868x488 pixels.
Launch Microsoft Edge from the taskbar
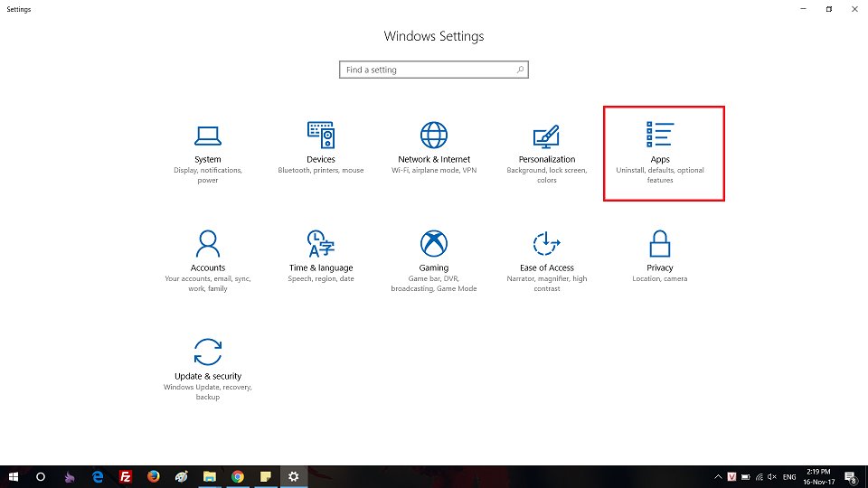[x=98, y=476]
